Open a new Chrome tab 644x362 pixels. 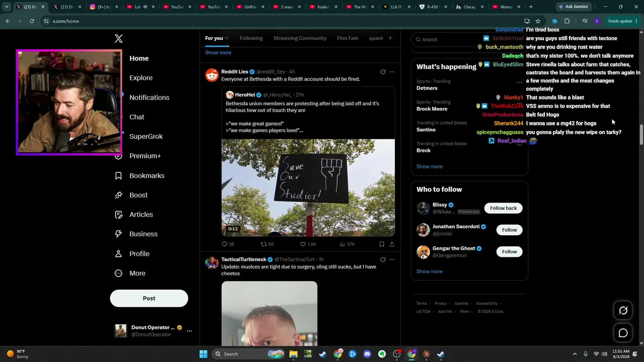[x=531, y=7]
